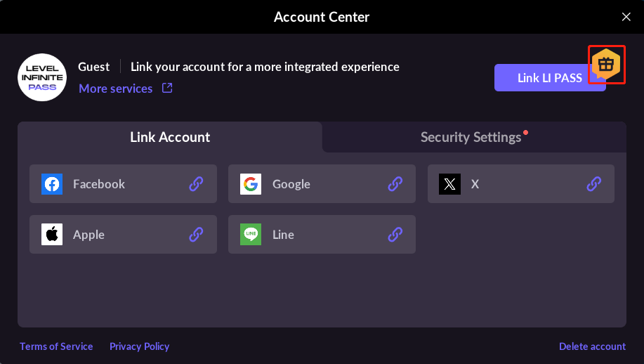Select the Link Account tab

170,137
